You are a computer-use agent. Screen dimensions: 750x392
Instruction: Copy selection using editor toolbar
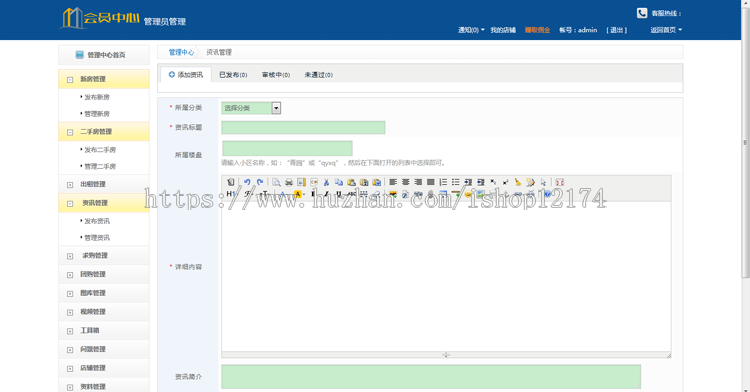click(339, 182)
